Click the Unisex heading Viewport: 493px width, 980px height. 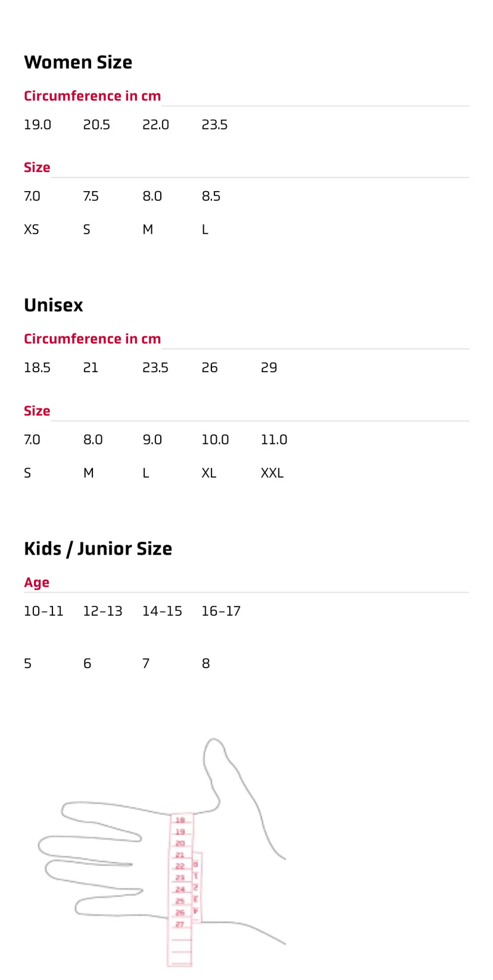tap(54, 305)
